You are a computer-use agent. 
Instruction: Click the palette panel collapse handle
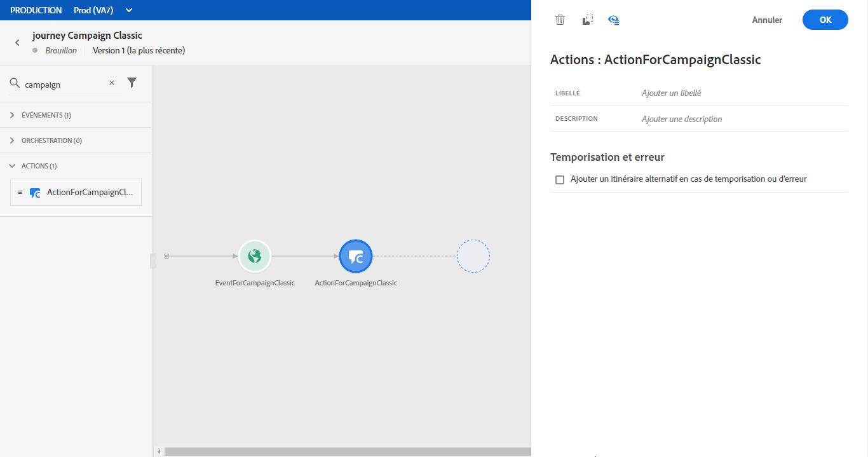tap(153, 261)
